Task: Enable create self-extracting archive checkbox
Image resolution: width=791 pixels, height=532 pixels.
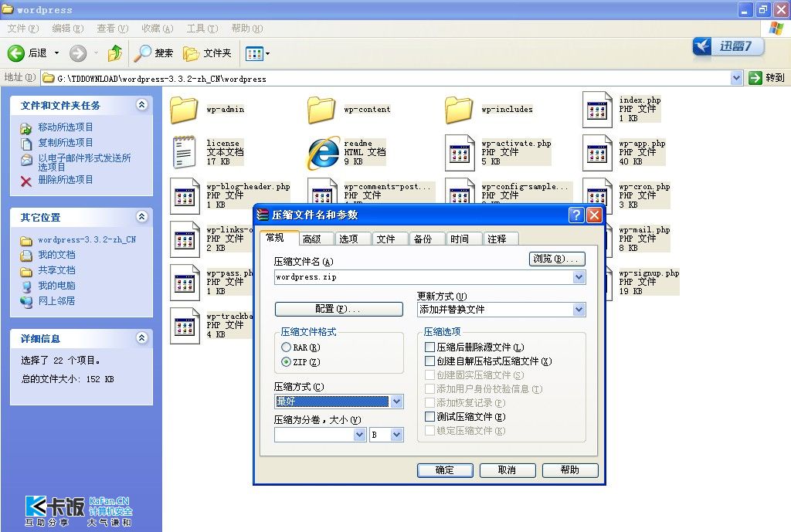Action: point(429,361)
